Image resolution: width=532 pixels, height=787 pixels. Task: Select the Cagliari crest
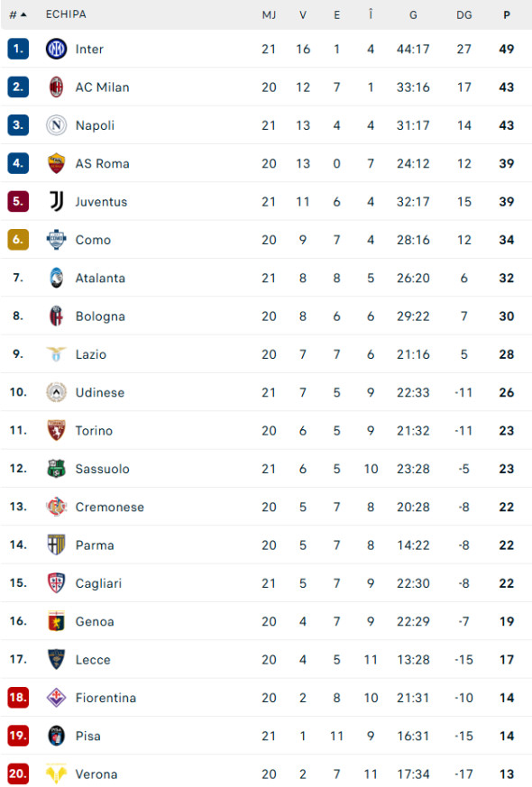(56, 583)
